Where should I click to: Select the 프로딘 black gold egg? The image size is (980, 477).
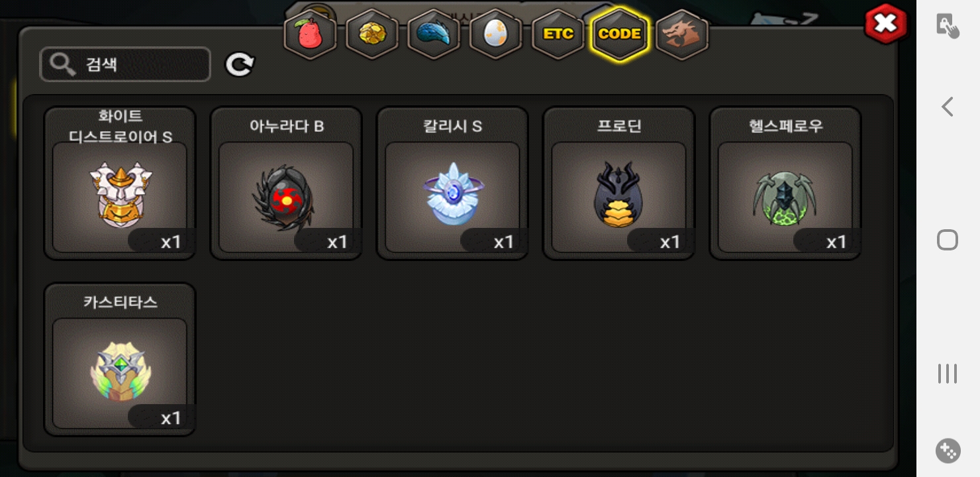(619, 184)
